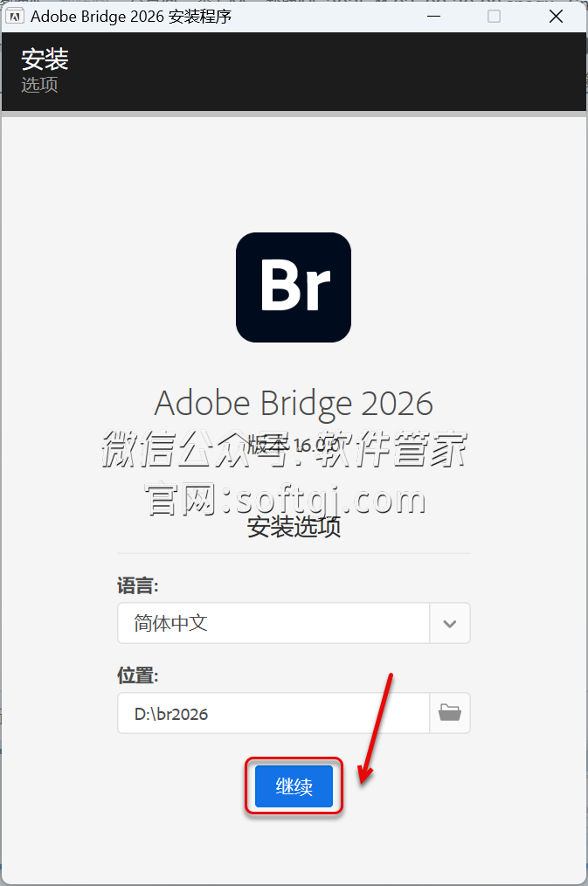The width and height of the screenshot is (588, 886).
Task: Click the 安装选项 section heading
Action: pos(294,527)
